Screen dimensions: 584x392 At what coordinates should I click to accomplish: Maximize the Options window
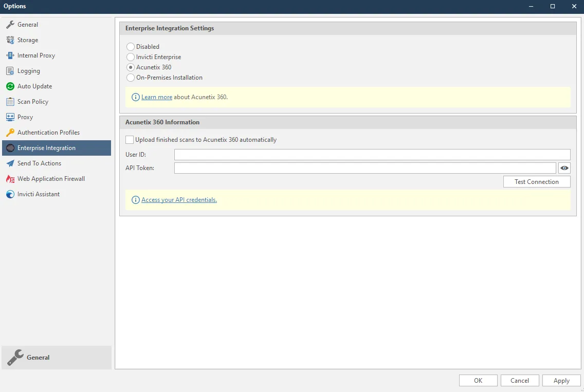click(x=553, y=6)
